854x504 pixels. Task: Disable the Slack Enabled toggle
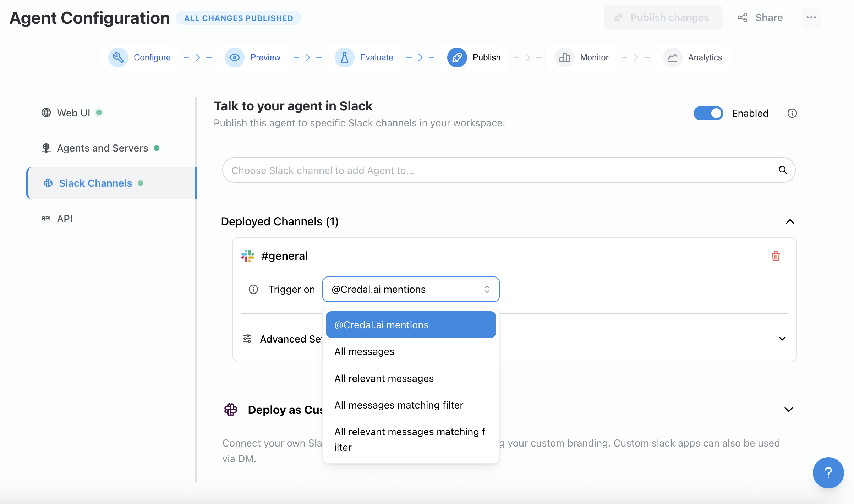(708, 113)
